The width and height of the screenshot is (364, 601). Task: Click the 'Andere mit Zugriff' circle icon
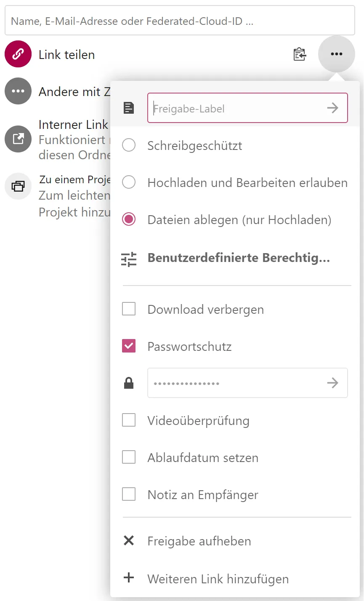18,91
